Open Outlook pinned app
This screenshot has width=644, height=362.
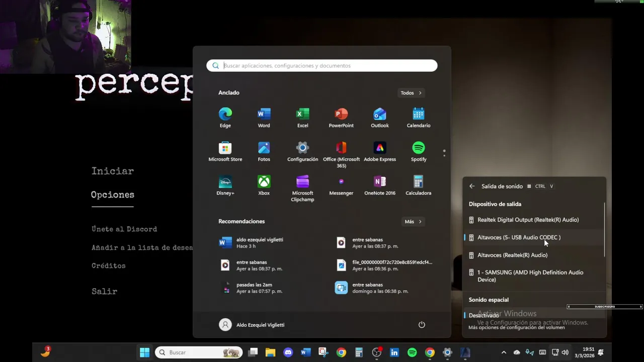pyautogui.click(x=380, y=118)
